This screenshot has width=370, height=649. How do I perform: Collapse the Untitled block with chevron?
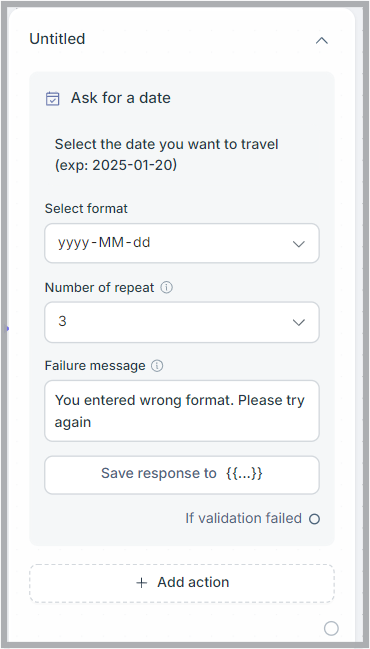click(322, 40)
